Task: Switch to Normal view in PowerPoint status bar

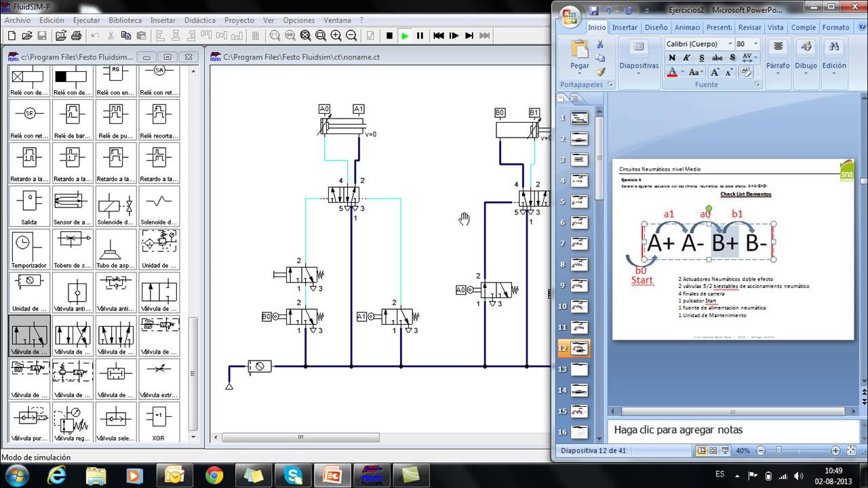Action: 702,451
